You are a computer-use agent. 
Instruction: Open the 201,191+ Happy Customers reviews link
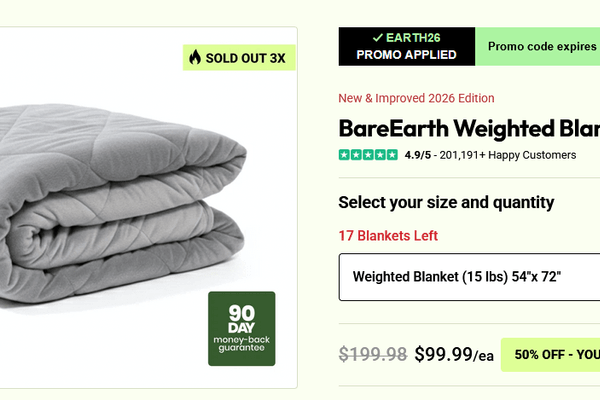pyautogui.click(x=507, y=155)
